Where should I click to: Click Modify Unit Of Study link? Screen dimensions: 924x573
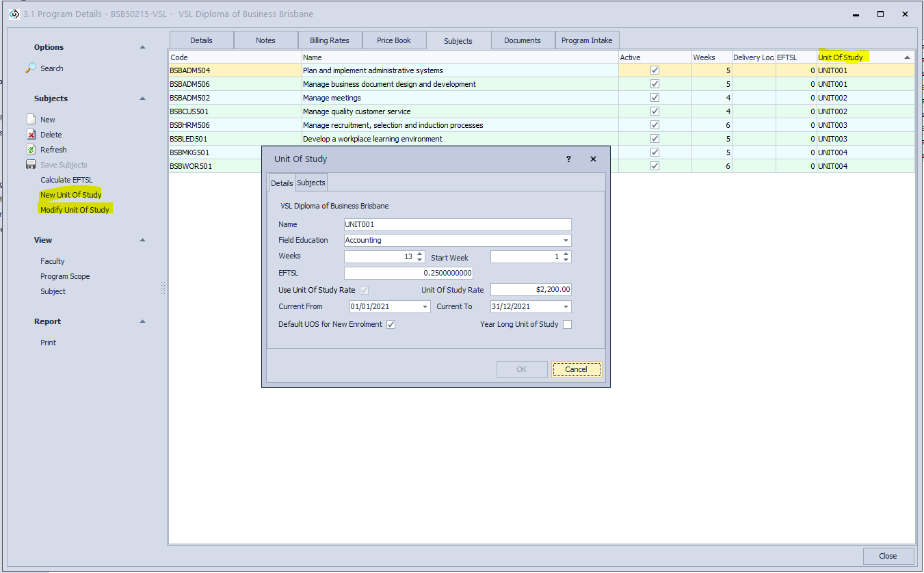(75, 210)
